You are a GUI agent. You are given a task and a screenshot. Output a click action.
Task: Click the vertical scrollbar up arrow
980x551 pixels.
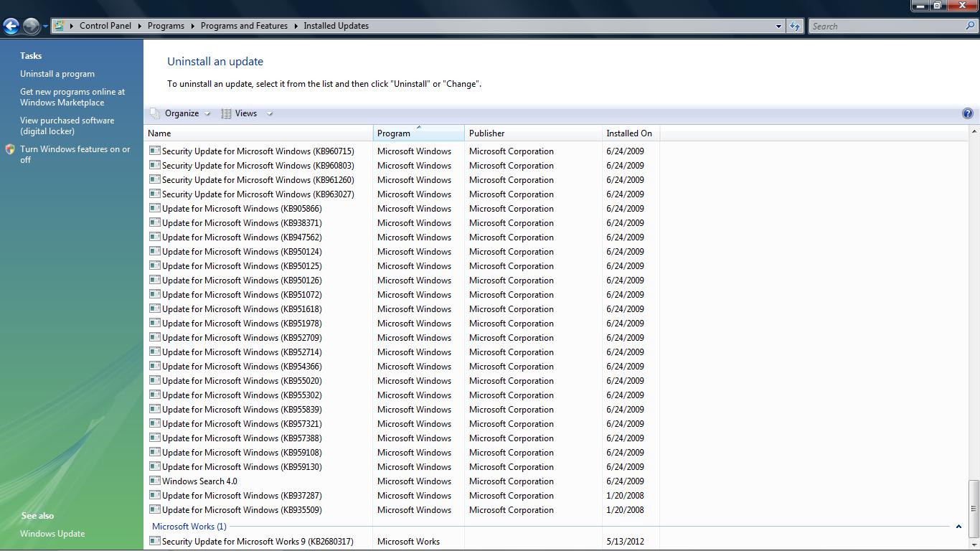(974, 132)
